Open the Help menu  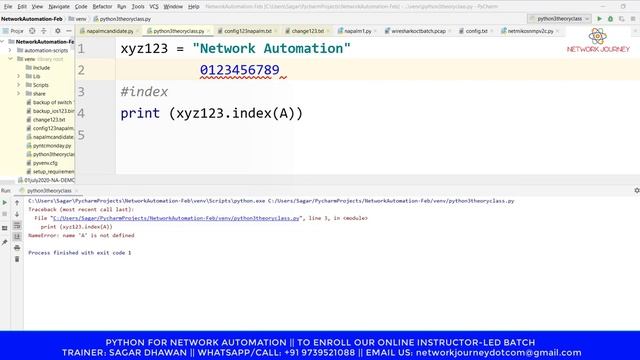193,7
